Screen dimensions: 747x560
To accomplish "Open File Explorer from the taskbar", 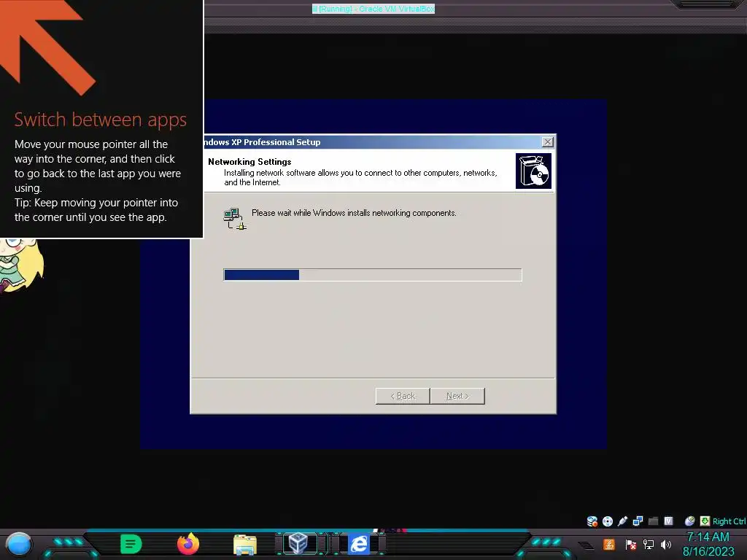I will [245, 544].
